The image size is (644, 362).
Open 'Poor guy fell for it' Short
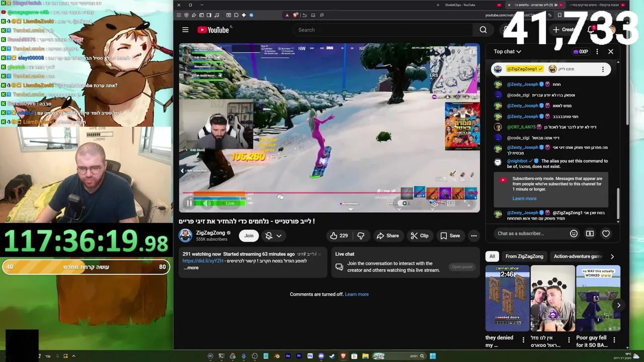598,299
